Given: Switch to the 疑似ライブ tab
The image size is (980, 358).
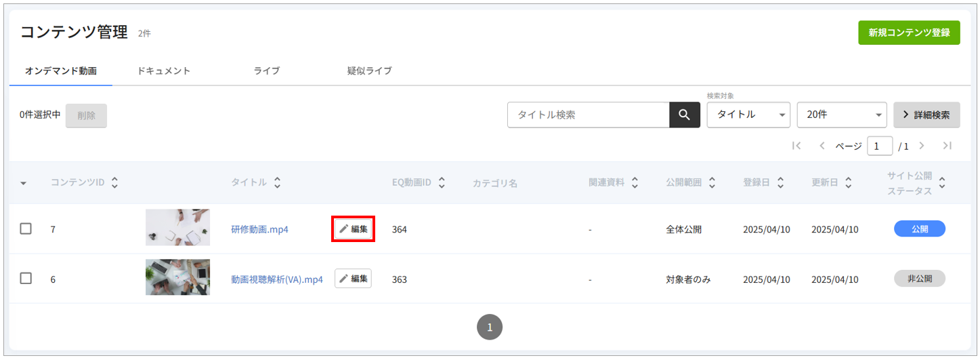Looking at the screenshot, I should pyautogui.click(x=370, y=71).
